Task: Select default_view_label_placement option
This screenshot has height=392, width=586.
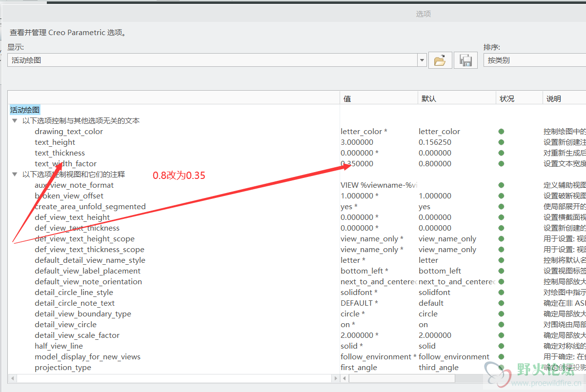Action: [x=87, y=271]
